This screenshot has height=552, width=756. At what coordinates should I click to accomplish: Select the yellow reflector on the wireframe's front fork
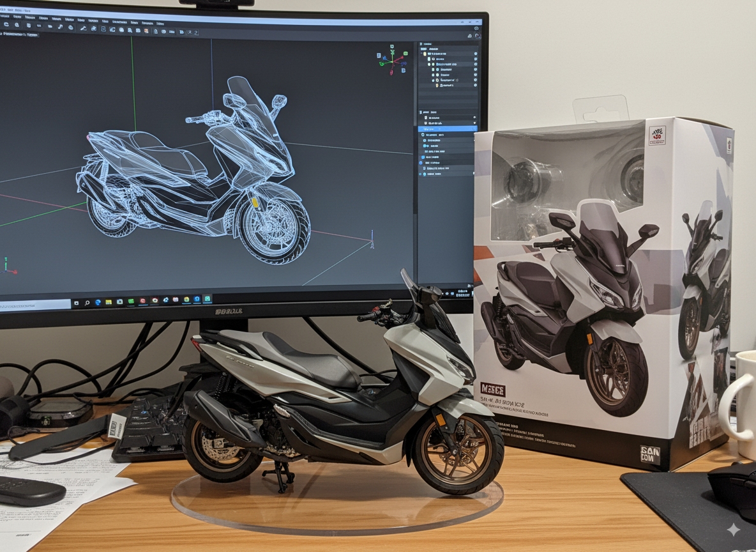pos(255,202)
